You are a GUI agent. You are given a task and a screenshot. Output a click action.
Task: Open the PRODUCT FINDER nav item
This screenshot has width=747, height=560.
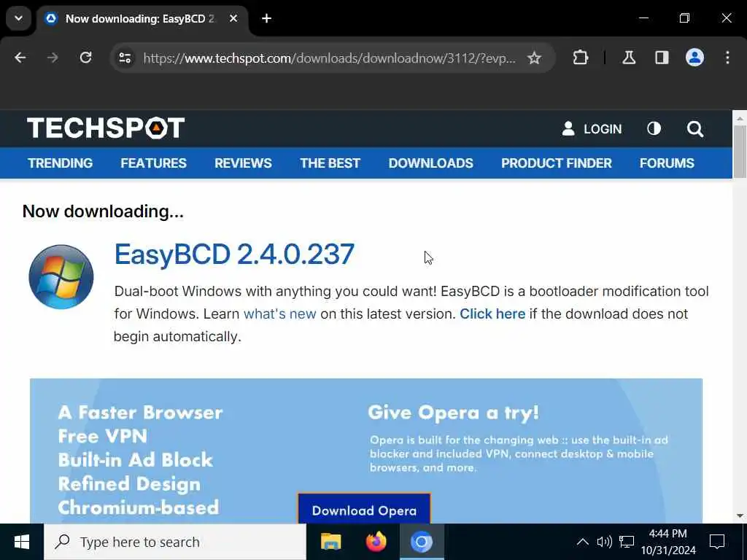point(557,163)
